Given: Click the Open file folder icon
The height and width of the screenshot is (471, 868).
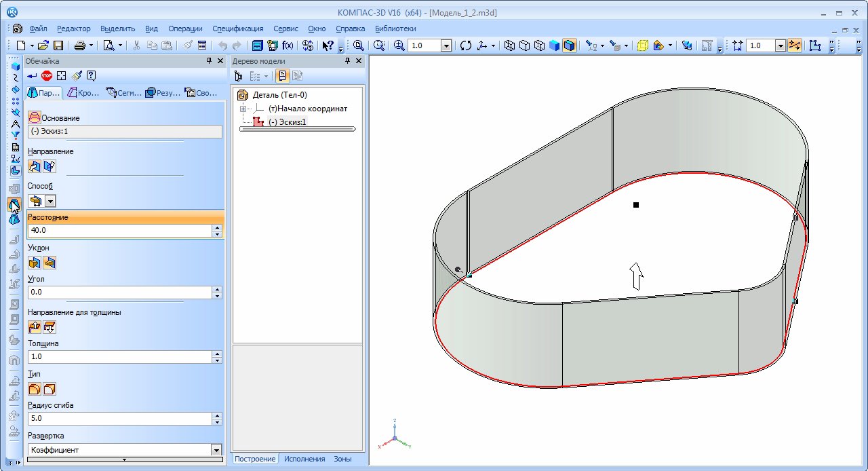Looking at the screenshot, I should click(43, 45).
